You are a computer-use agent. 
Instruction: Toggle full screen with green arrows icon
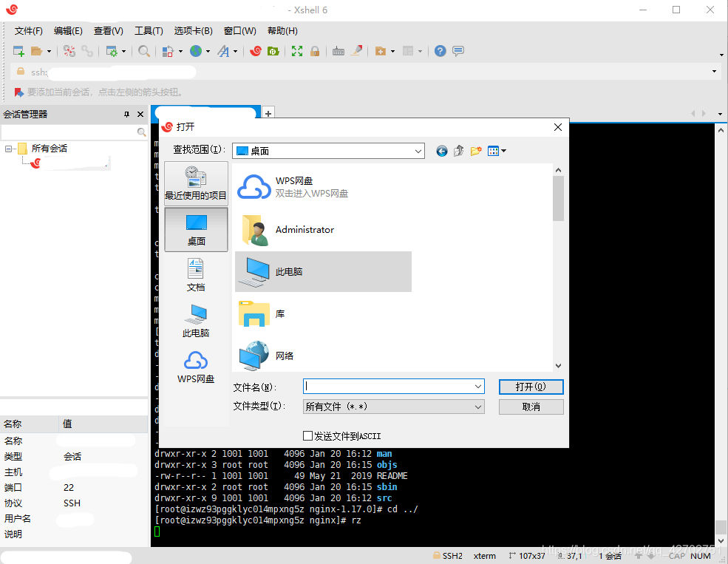coord(297,51)
